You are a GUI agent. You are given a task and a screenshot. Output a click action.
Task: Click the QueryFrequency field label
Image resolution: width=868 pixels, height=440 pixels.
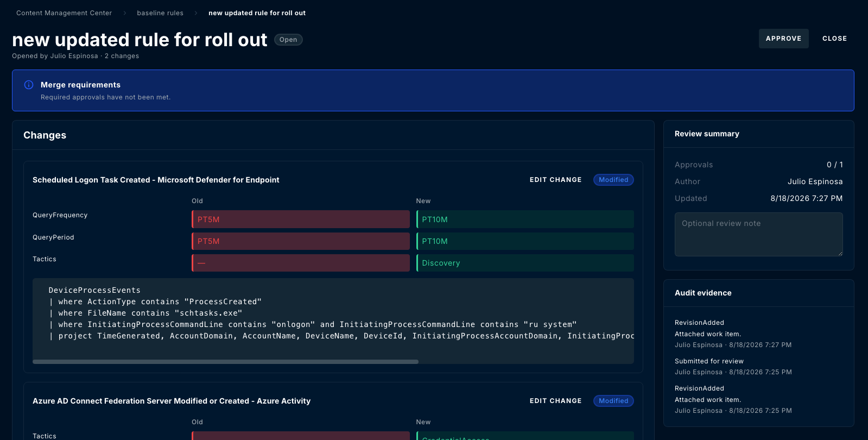click(60, 215)
